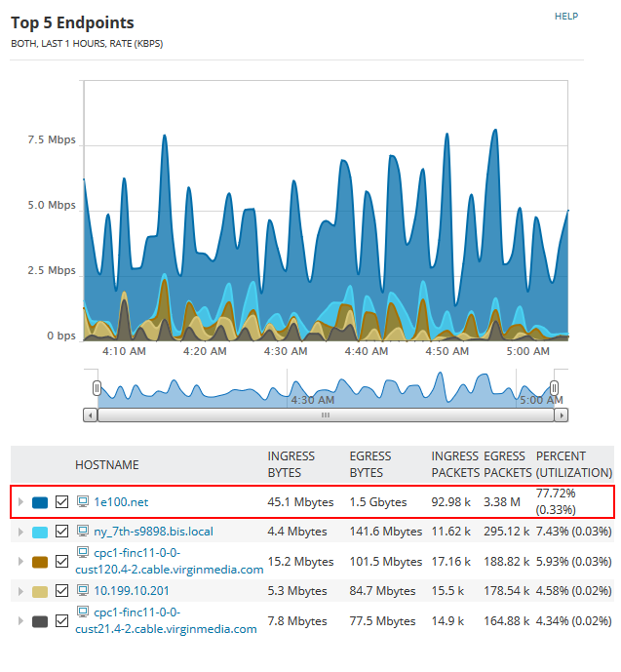Click the computer icon beside 10.199.10.201
Image resolution: width=621 pixels, height=672 pixels.
point(83,591)
